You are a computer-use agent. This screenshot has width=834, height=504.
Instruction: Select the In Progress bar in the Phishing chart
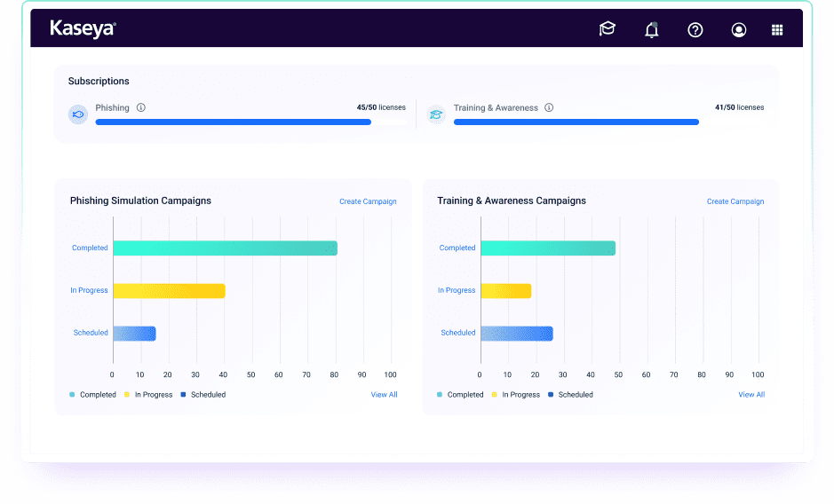pyautogui.click(x=169, y=291)
